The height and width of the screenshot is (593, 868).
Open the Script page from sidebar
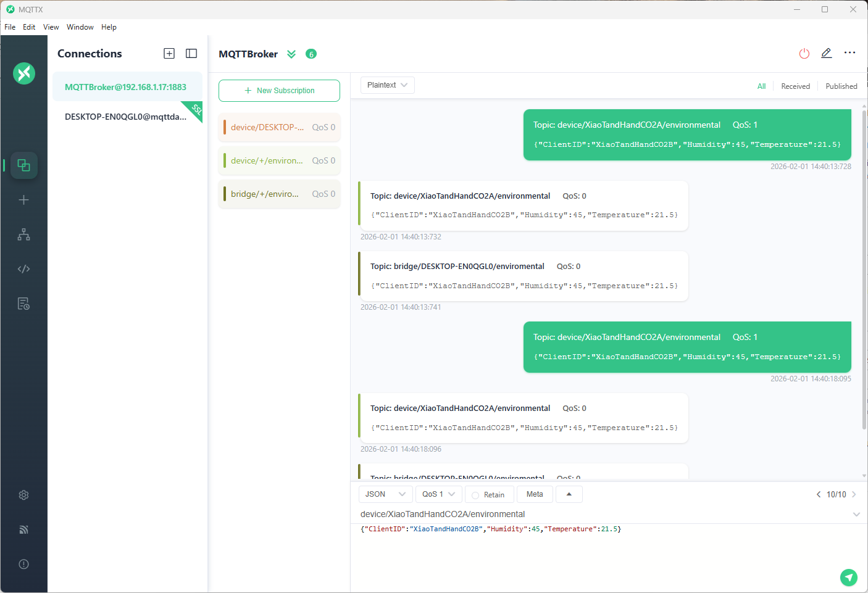click(23, 269)
